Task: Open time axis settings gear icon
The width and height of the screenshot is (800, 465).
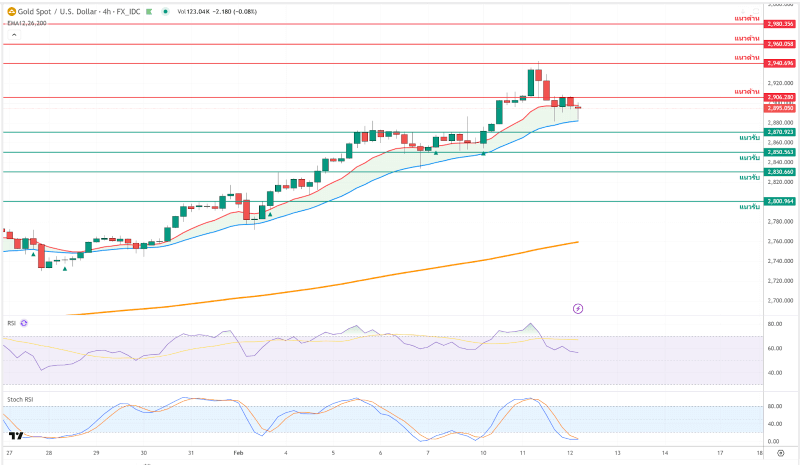Action: coord(780,452)
